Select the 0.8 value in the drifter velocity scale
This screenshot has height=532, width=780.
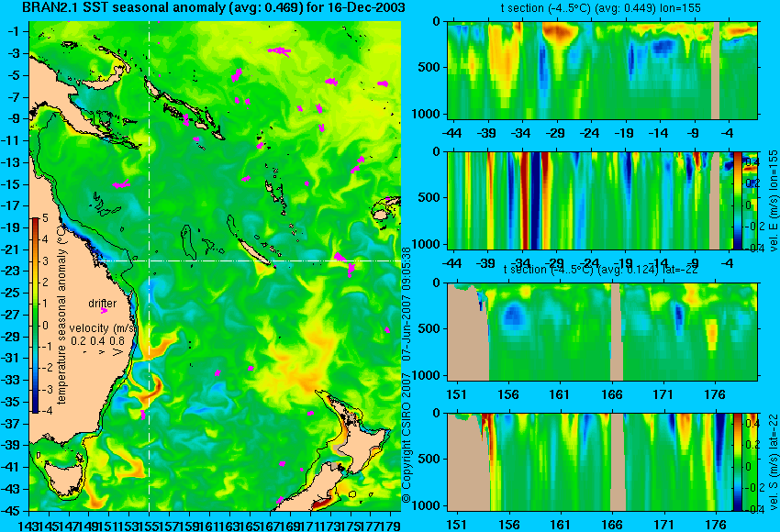(x=117, y=340)
